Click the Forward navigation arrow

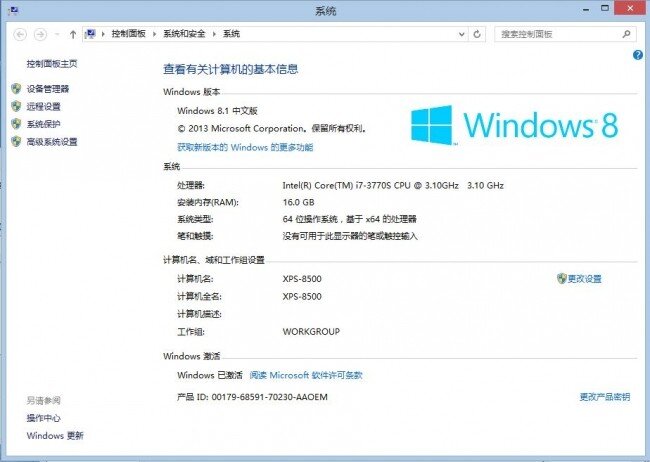tap(40, 34)
